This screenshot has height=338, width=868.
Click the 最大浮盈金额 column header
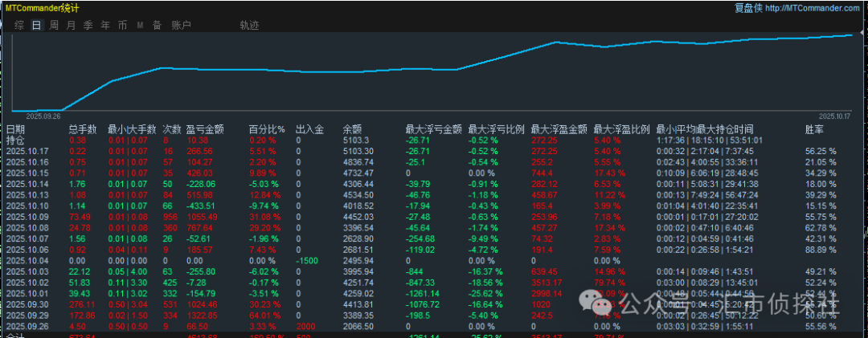pos(559,129)
